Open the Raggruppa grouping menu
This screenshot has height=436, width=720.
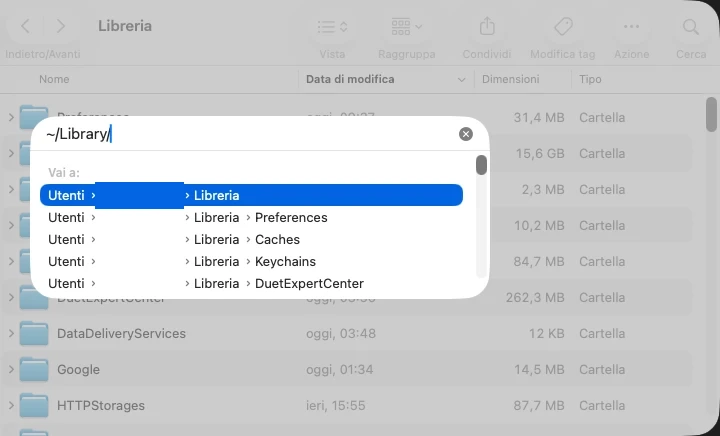point(406,27)
